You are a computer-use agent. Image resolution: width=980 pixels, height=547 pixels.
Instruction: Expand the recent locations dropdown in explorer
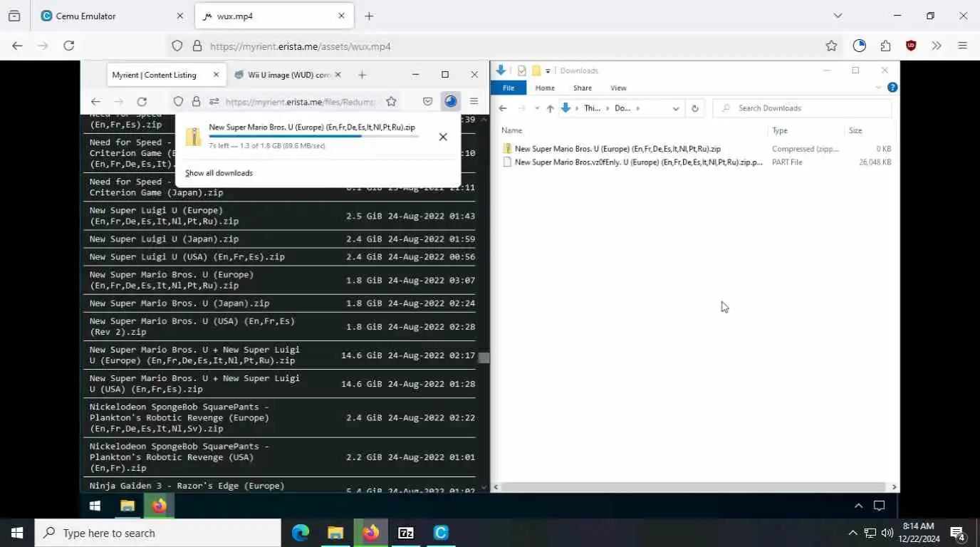(x=537, y=108)
